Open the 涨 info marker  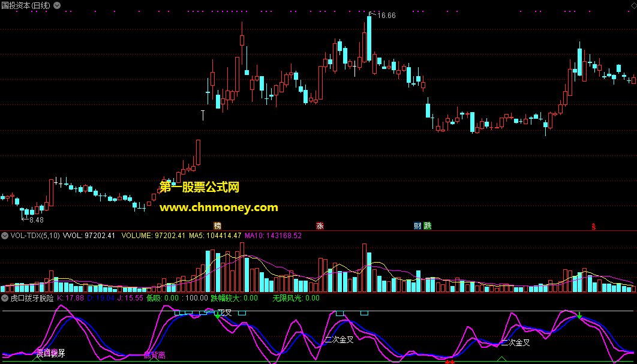tap(320, 226)
